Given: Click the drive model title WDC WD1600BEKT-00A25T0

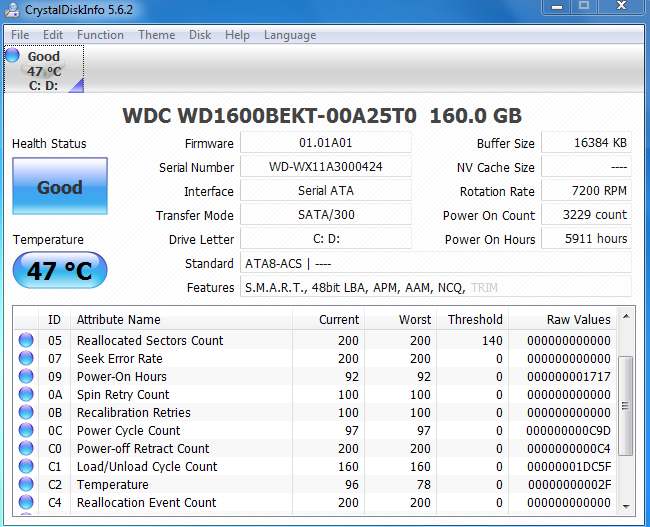Looking at the screenshot, I should 269,116.
